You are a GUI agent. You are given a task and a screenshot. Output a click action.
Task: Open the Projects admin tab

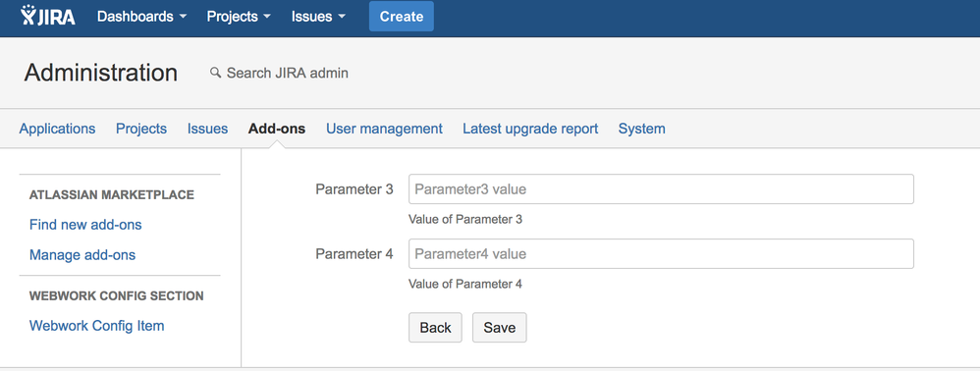141,129
